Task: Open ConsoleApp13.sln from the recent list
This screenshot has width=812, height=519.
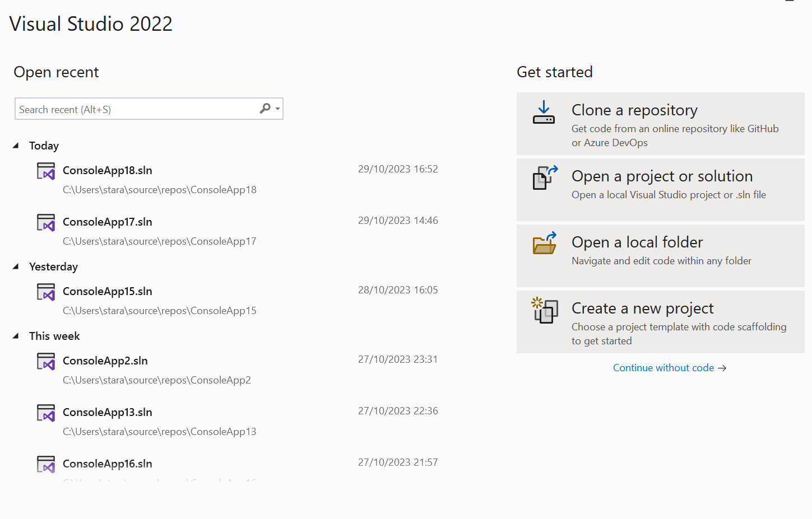Action: click(107, 412)
